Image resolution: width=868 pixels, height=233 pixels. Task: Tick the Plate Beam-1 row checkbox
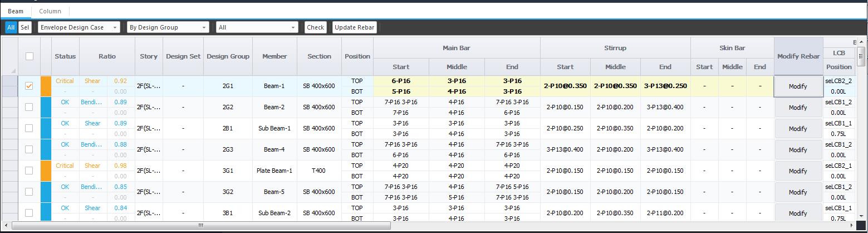tap(30, 171)
